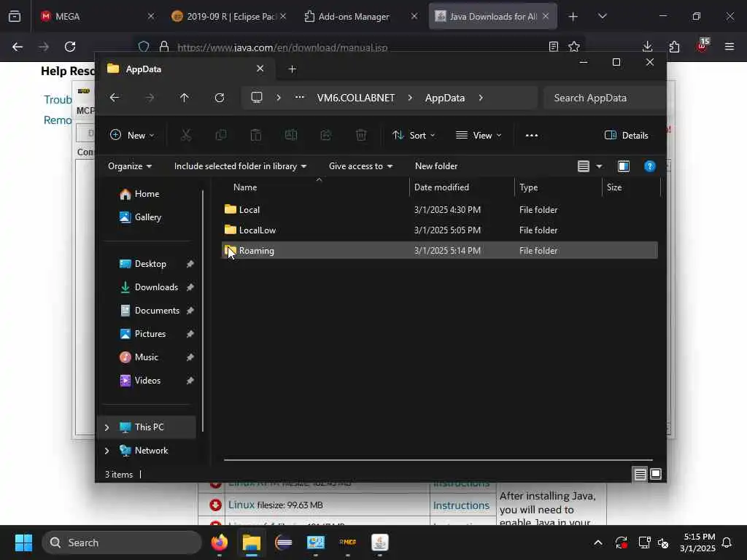Click chevron after AppData in address bar
The height and width of the screenshot is (560, 747).
point(481,98)
